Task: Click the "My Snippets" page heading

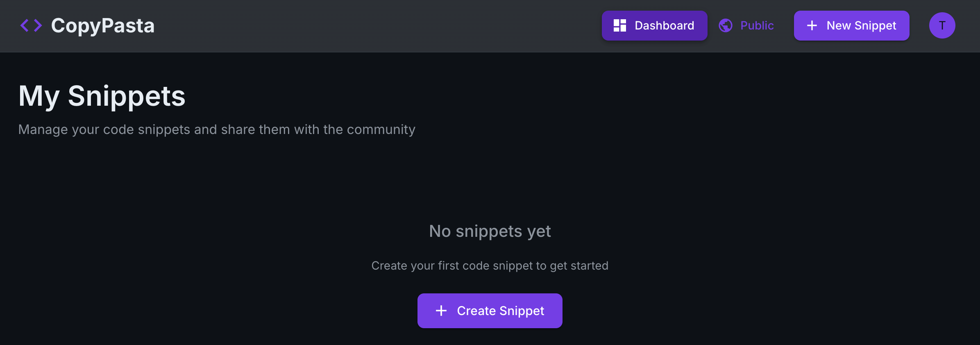Action: click(x=102, y=96)
